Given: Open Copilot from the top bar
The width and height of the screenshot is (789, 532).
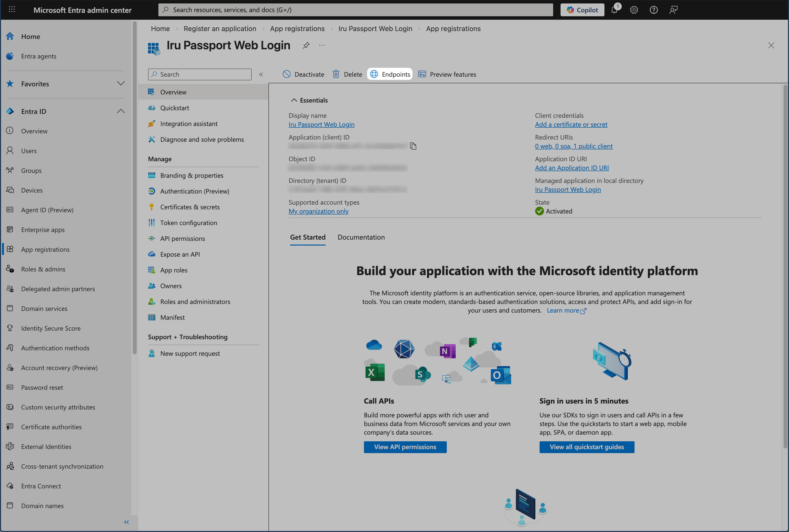Looking at the screenshot, I should click(x=582, y=10).
